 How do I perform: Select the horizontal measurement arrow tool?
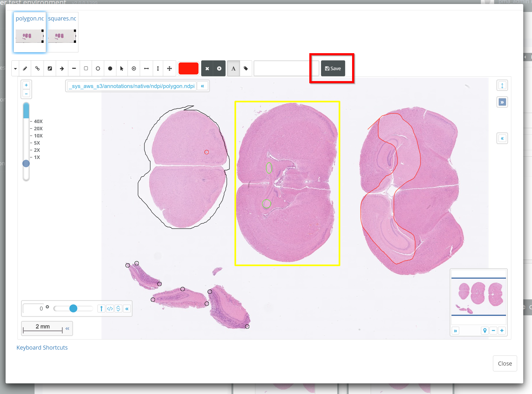(146, 69)
